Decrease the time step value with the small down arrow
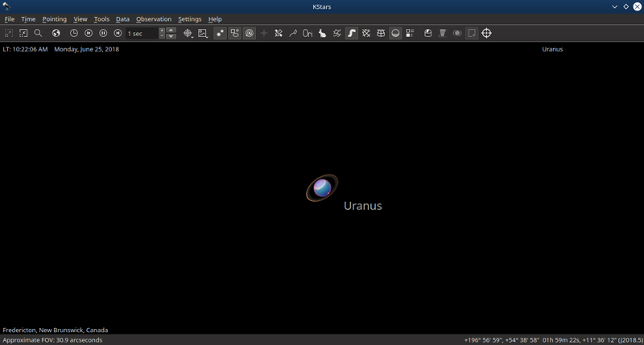The width and height of the screenshot is (644, 345). point(162,36)
